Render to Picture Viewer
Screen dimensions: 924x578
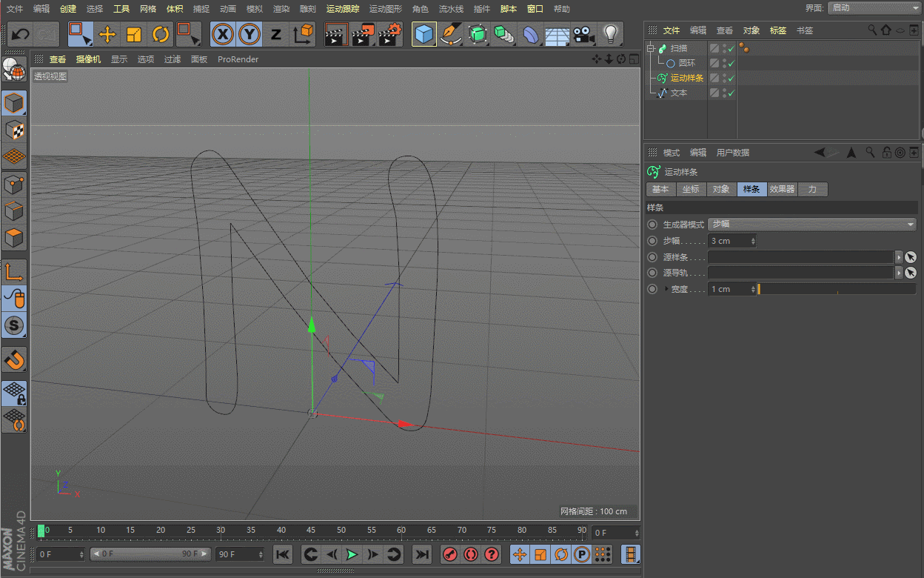363,34
